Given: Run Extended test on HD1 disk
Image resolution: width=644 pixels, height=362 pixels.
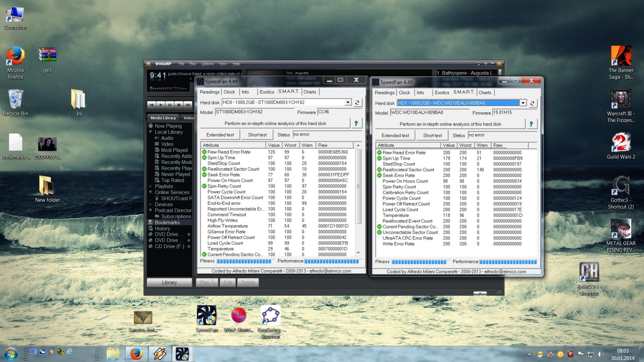Looking at the screenshot, I should coord(395,136).
